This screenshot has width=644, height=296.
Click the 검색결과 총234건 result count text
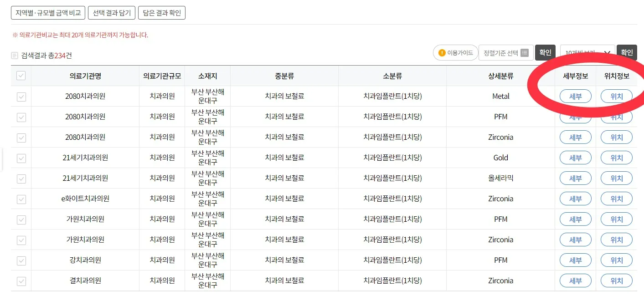[x=46, y=56]
